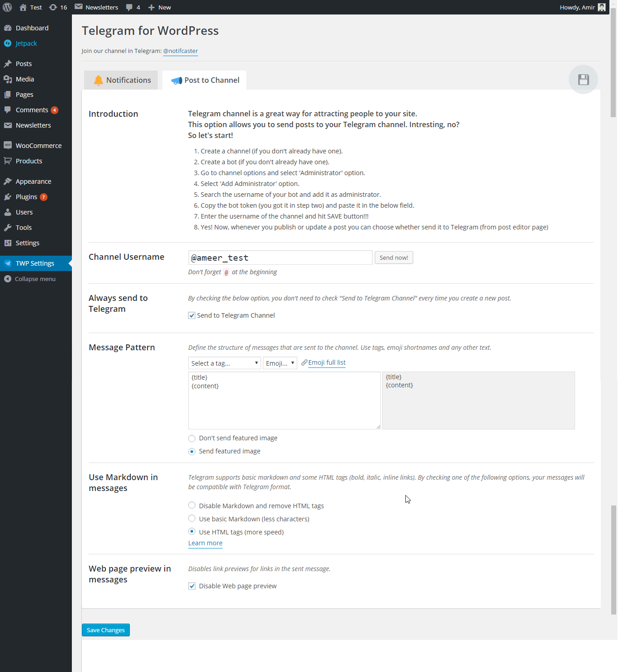Screen dimensions: 618x672
Task: Select Don't send featured image option
Action: point(192,438)
